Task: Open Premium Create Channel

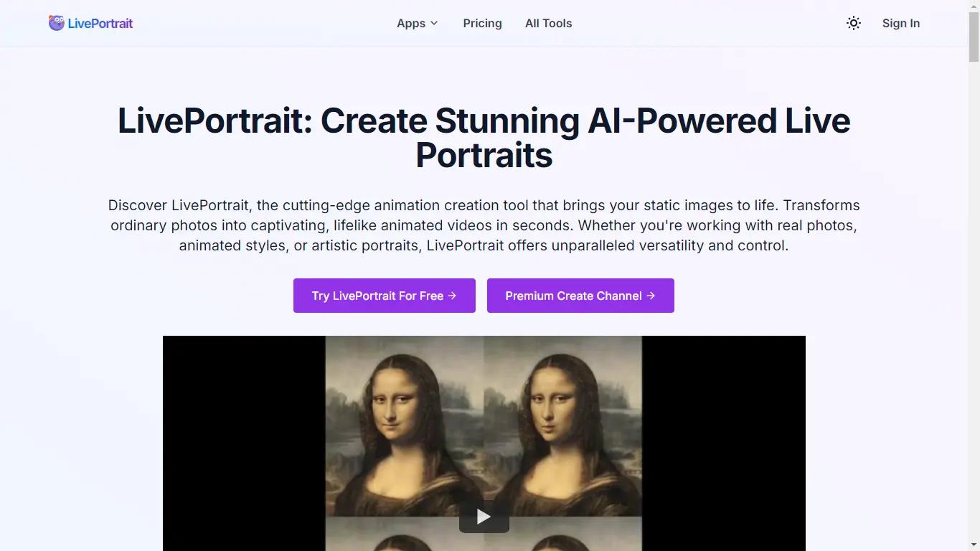Action: 580,296
